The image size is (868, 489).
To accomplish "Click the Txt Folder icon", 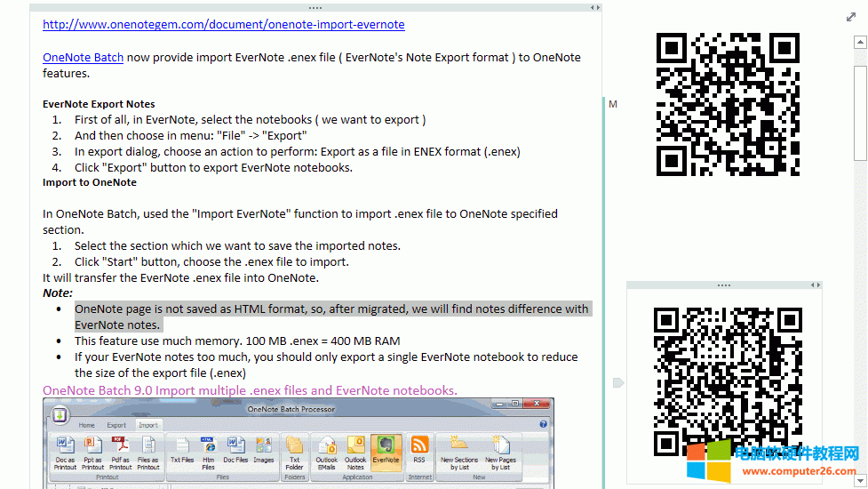I will click(294, 453).
